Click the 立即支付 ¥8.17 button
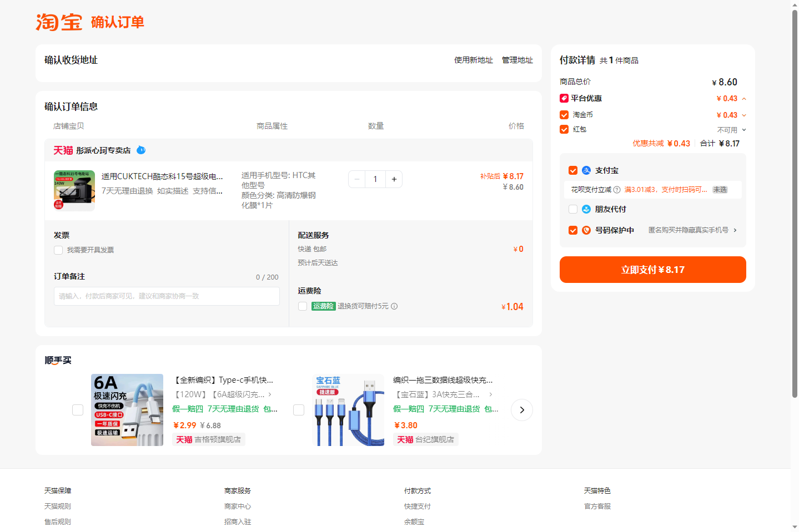 [653, 270]
